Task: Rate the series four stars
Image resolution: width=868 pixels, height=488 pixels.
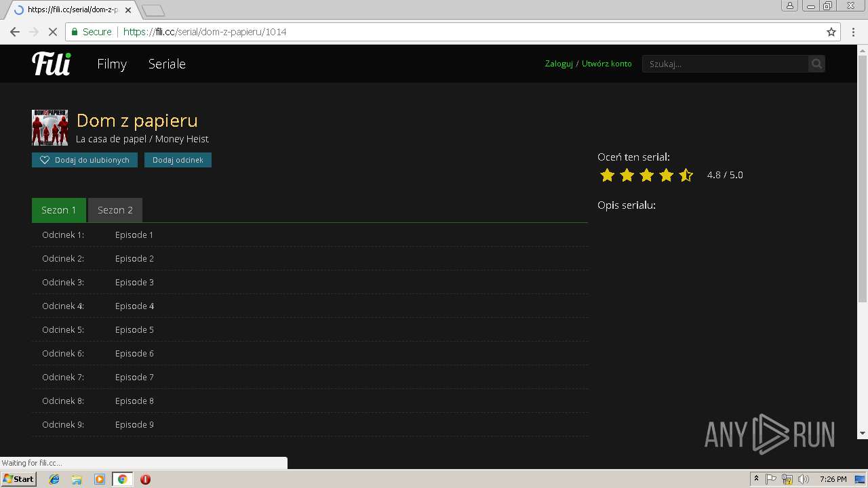Action: point(666,176)
